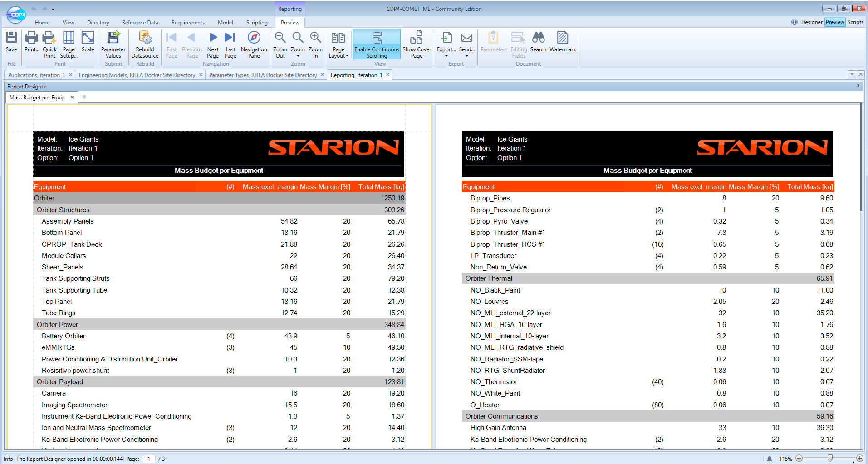Open the Model ribbon tab
The image size is (868, 464).
(226, 23)
